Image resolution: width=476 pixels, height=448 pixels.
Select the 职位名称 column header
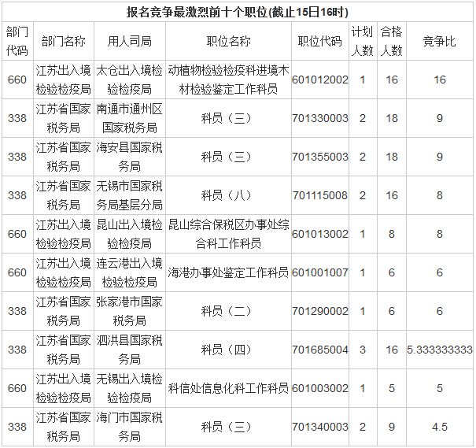(x=229, y=41)
